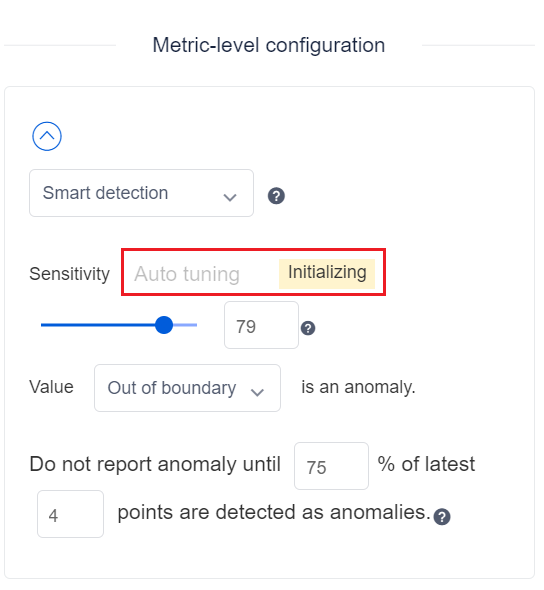
Task: Click the Auto tuning label
Action: coord(187,274)
